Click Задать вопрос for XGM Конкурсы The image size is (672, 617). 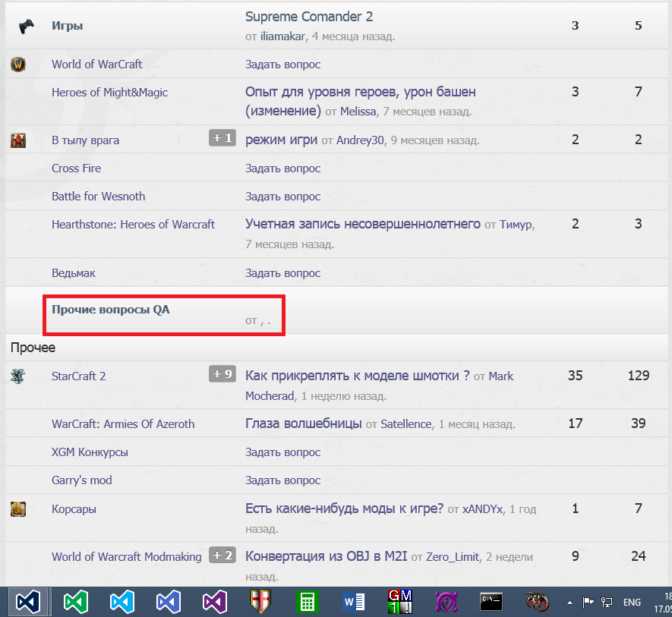[283, 452]
